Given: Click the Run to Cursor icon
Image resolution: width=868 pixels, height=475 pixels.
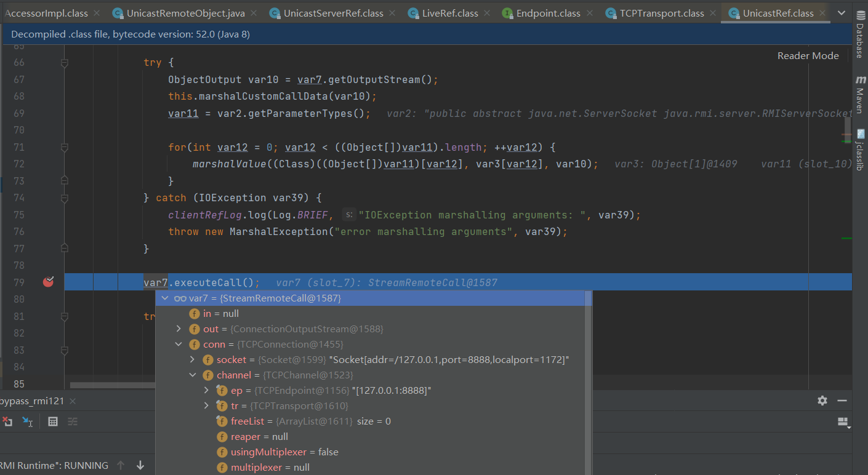Looking at the screenshot, I should point(28,421).
